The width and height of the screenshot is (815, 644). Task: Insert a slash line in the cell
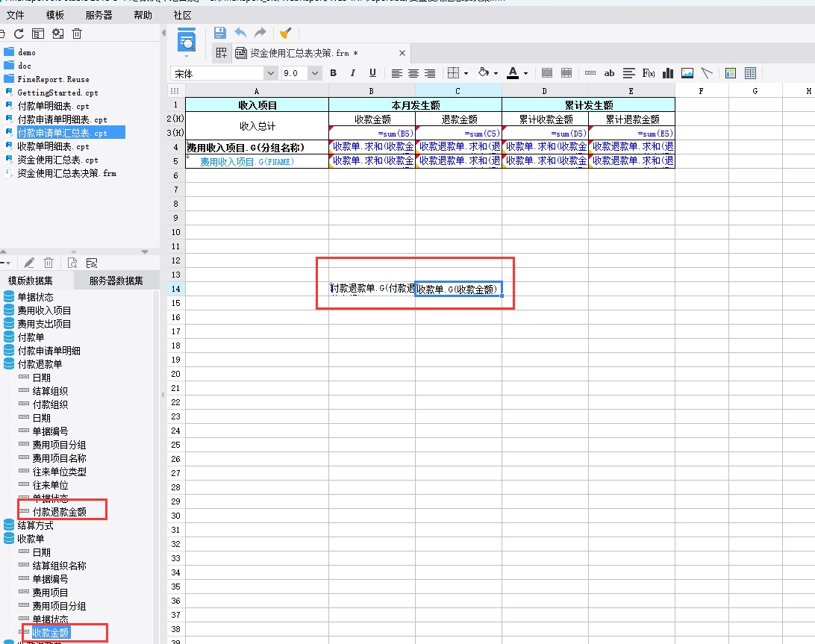tap(706, 73)
